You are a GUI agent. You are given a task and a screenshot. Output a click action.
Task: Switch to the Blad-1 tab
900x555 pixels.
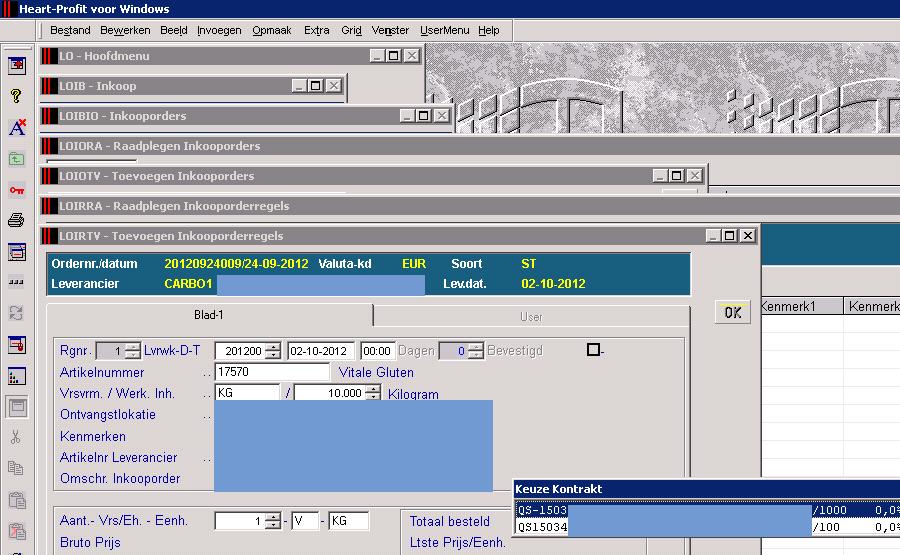209,315
